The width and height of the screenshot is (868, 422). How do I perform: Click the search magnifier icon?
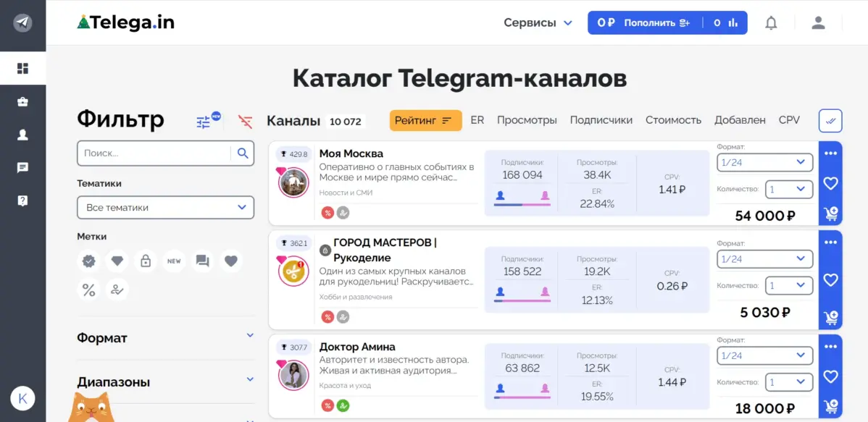click(243, 153)
